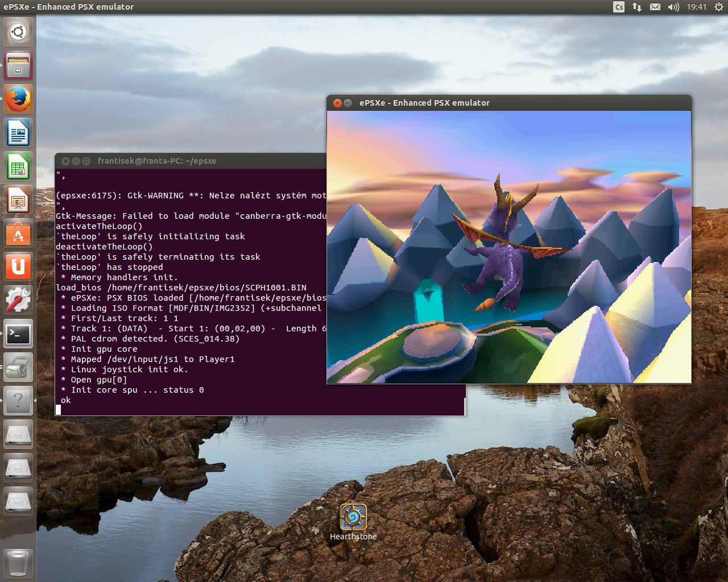Open the Ubuntu Dash home button
The image size is (728, 582).
click(x=18, y=32)
